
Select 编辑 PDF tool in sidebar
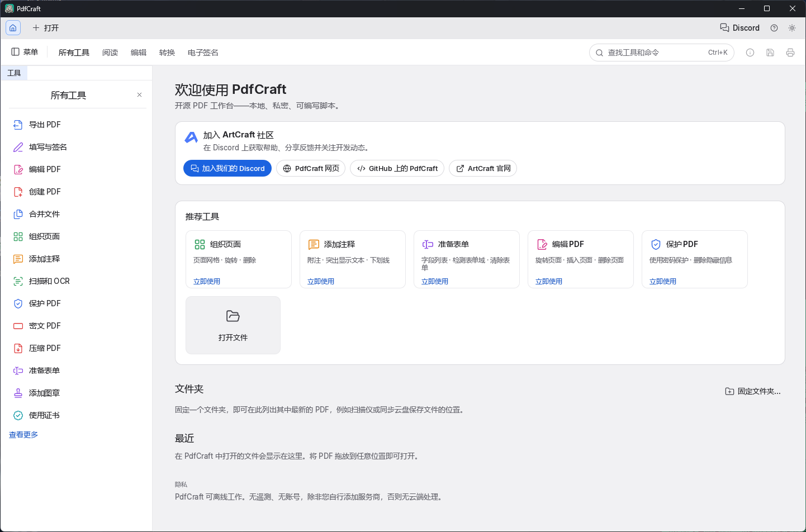tap(77, 169)
